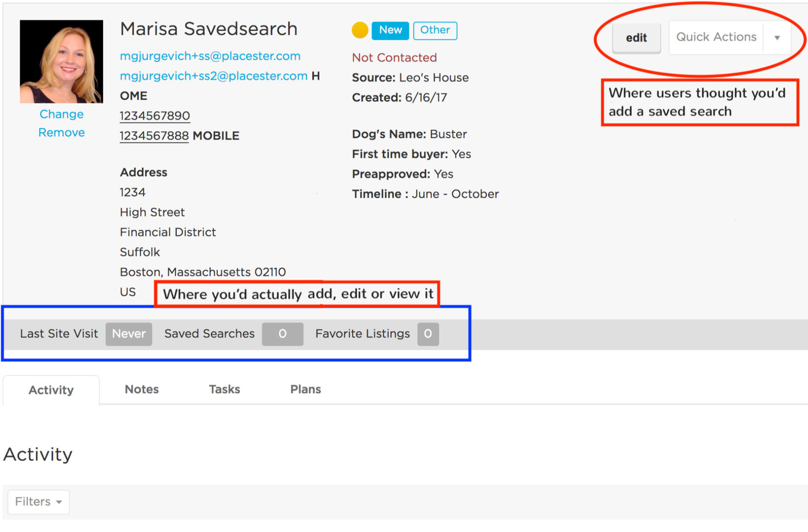Click the Last Site Visit Never badge
808x532 pixels.
pos(129,334)
